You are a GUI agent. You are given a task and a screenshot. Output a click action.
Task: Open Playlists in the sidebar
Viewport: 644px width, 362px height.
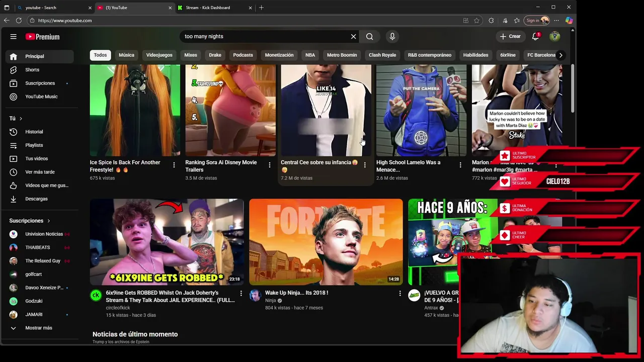click(x=40, y=145)
